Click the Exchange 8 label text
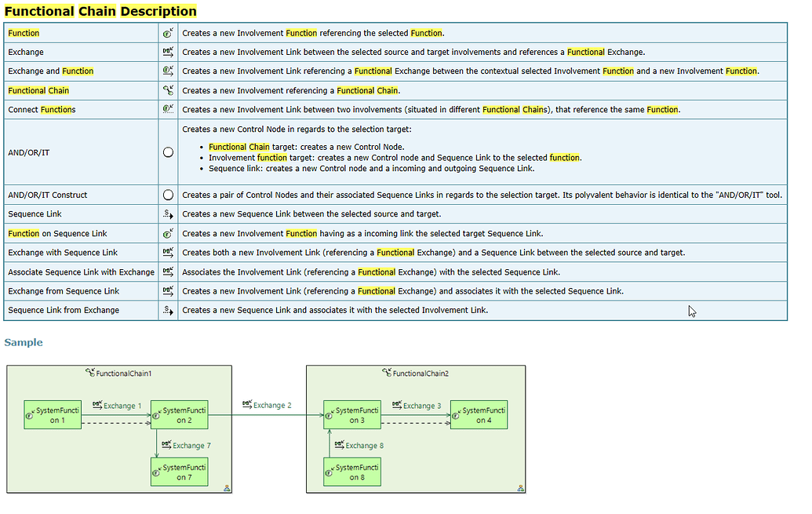Viewport: 812px width, 514px height. point(365,445)
